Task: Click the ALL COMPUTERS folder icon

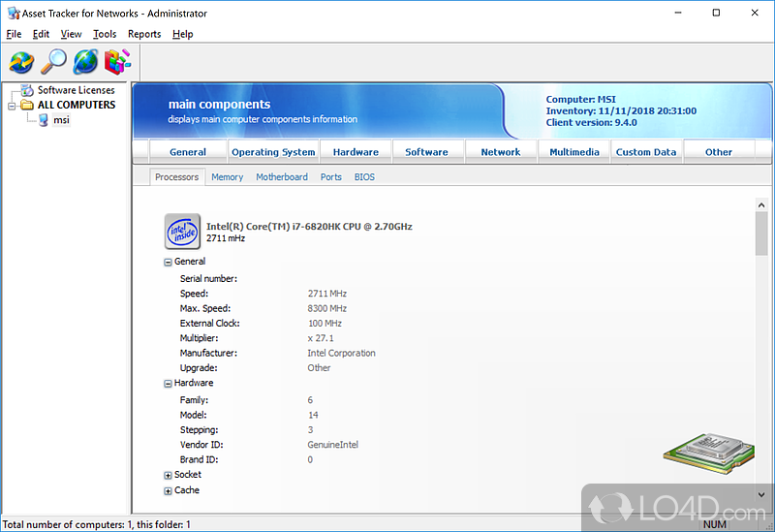Action: 27,105
